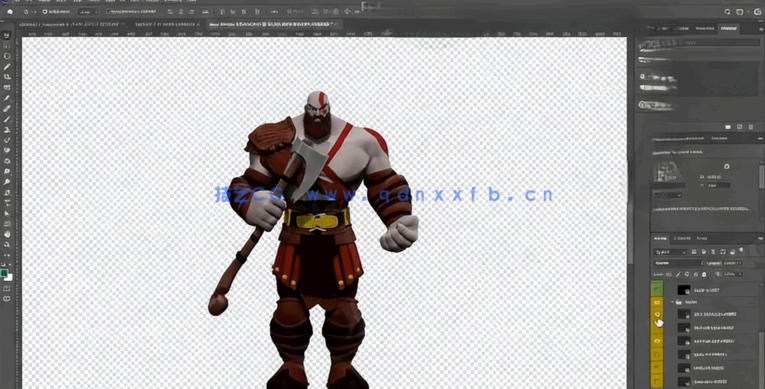Screen dimensions: 765x389
Task: Open the workspace switcher icon
Action: click(x=740, y=11)
